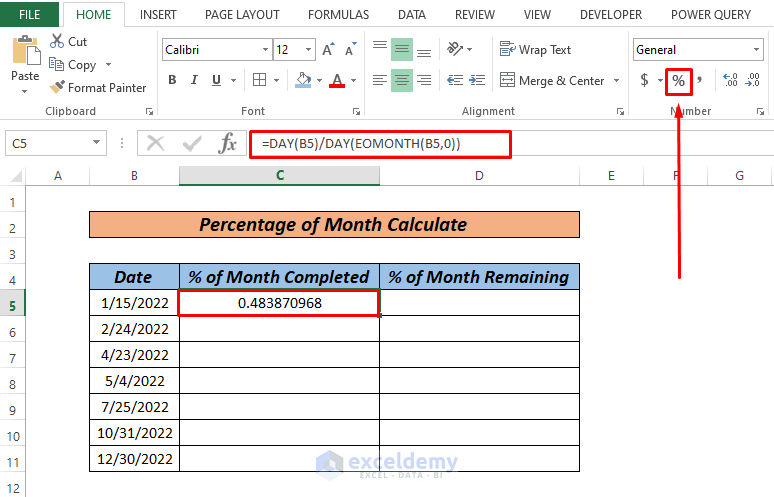Click the Insert Function fx button

pos(228,143)
